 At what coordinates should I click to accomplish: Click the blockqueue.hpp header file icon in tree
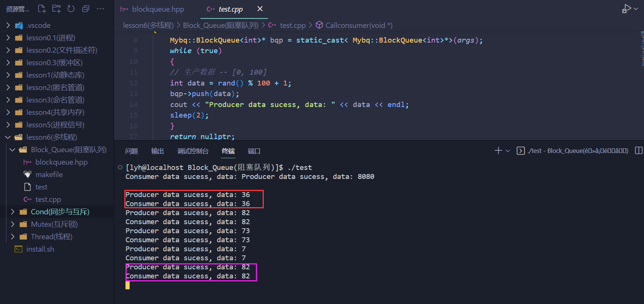pos(28,162)
